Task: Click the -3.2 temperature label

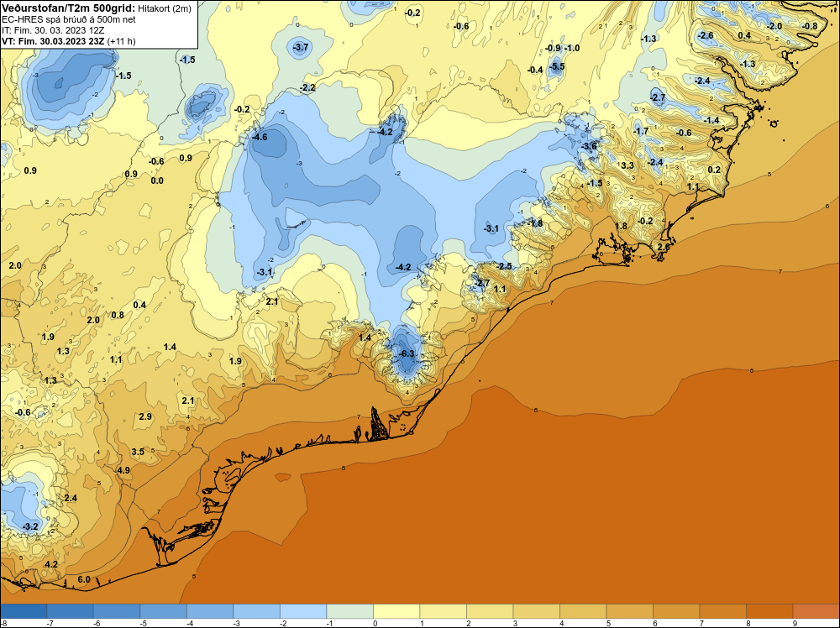Action: [30, 526]
